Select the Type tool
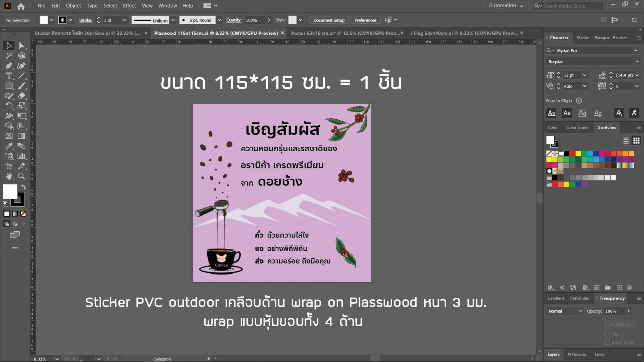This screenshot has width=644, height=362. pyautogui.click(x=9, y=76)
